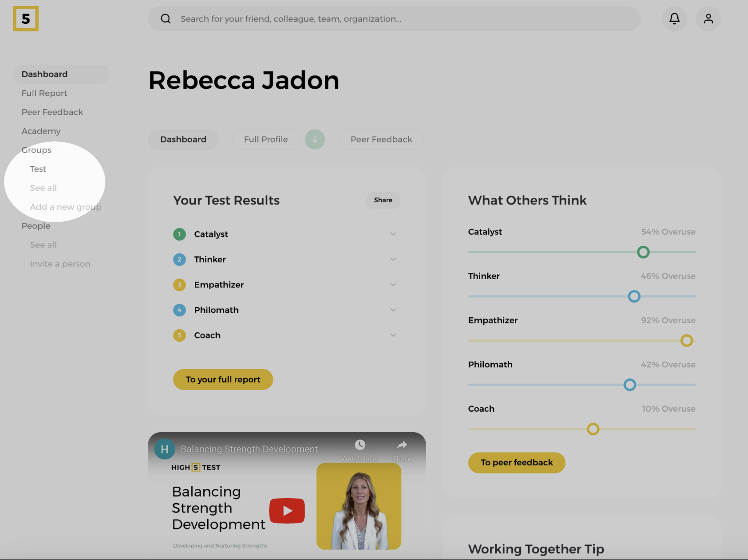Viewport: 748px width, 560px height.
Task: Click the To your full report button
Action: coord(223,380)
